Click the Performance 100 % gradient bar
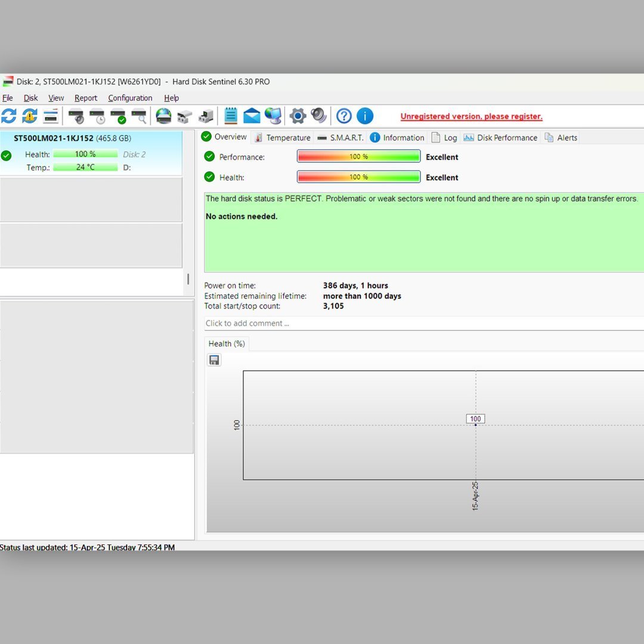 358,156
